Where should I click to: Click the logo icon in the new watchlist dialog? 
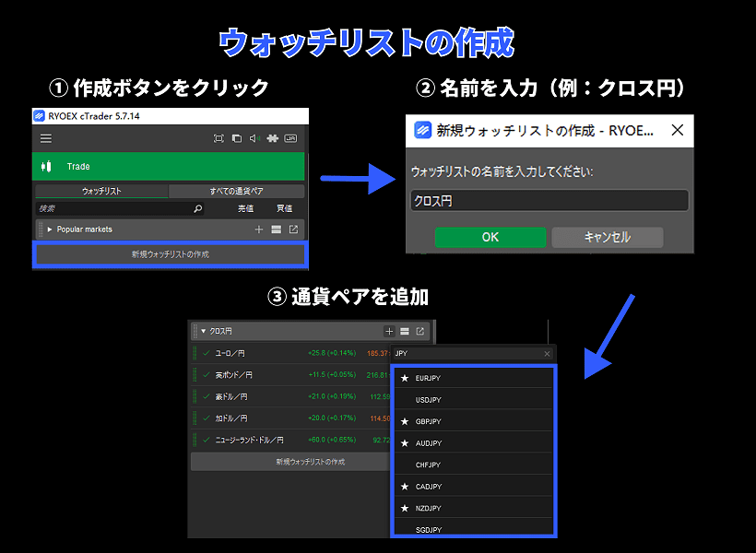pos(422,130)
